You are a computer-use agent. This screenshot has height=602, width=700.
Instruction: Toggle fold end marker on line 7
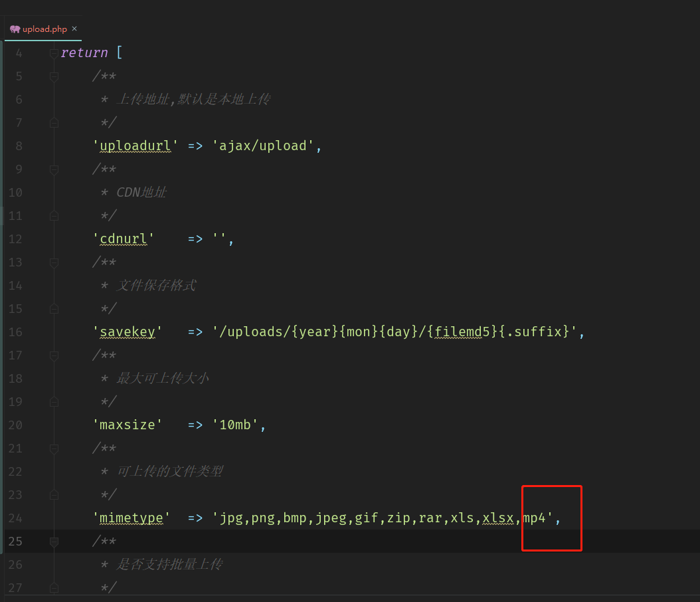point(54,123)
